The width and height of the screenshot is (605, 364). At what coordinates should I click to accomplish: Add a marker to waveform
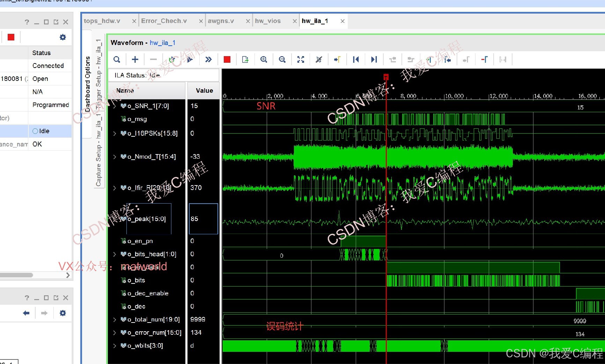click(x=429, y=60)
